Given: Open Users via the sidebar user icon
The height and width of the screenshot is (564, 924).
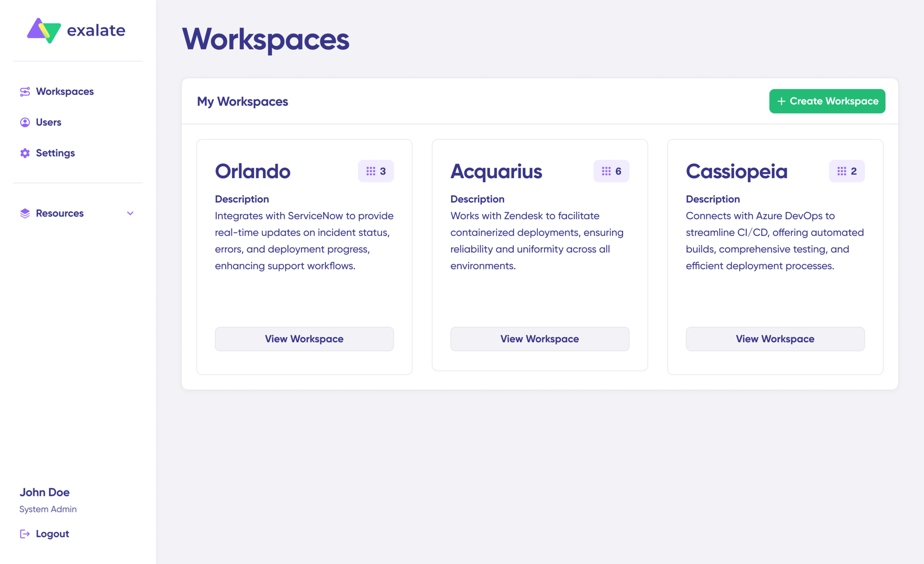Looking at the screenshot, I should 24,122.
